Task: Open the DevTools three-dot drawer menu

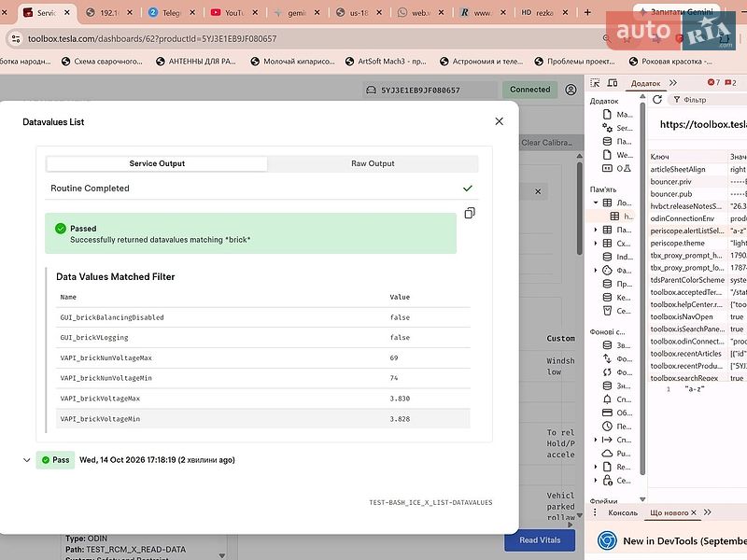Action: click(595, 512)
